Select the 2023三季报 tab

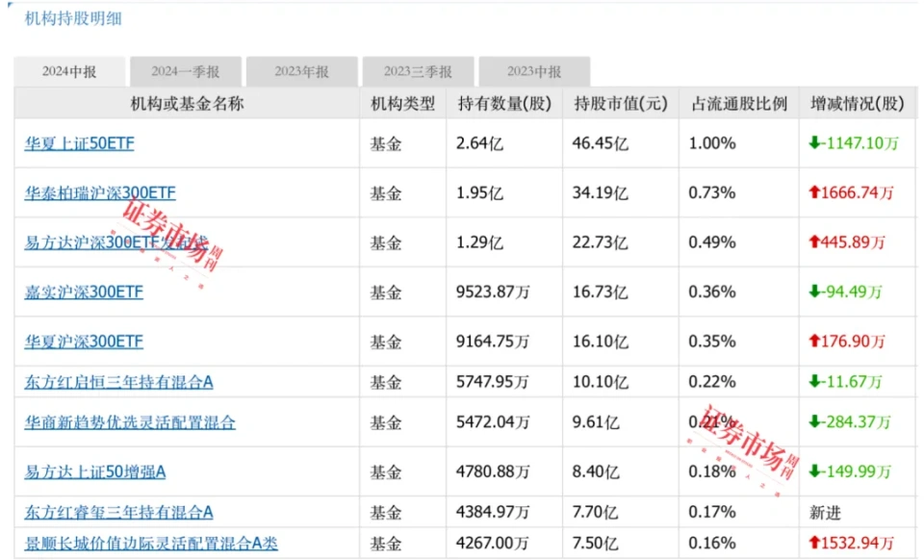[418, 72]
